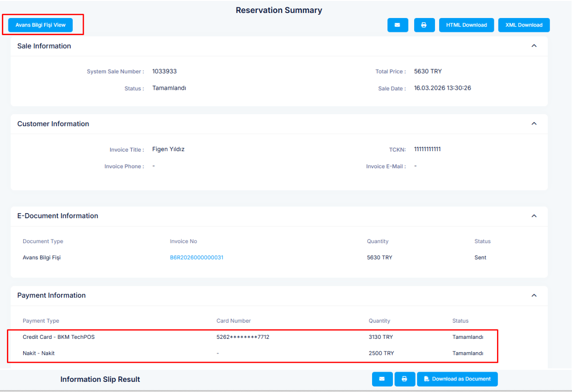
Task: Click the Invoice No column header
Action: (183, 241)
